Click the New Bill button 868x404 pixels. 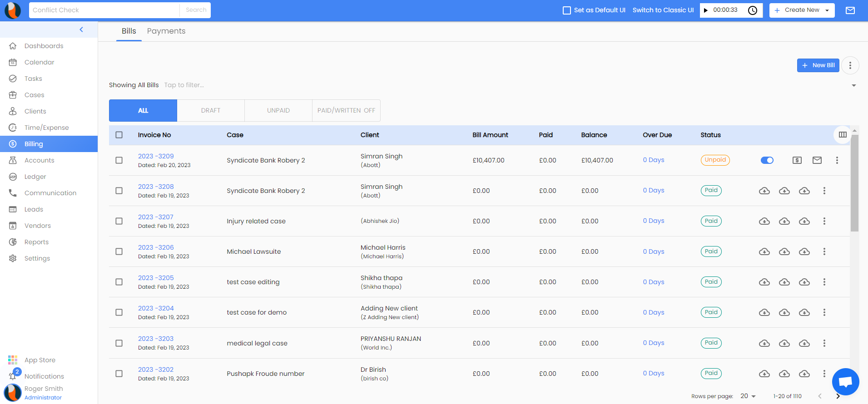point(818,65)
